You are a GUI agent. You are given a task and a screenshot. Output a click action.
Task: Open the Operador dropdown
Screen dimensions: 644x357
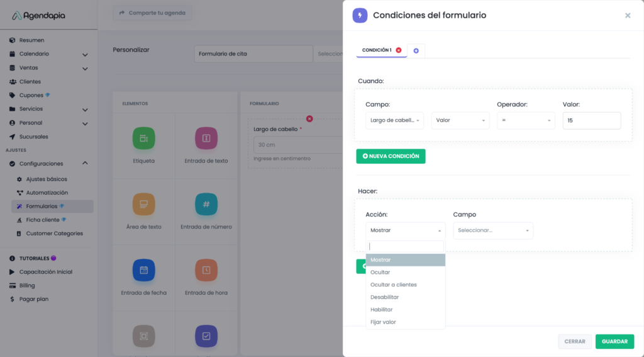point(526,120)
